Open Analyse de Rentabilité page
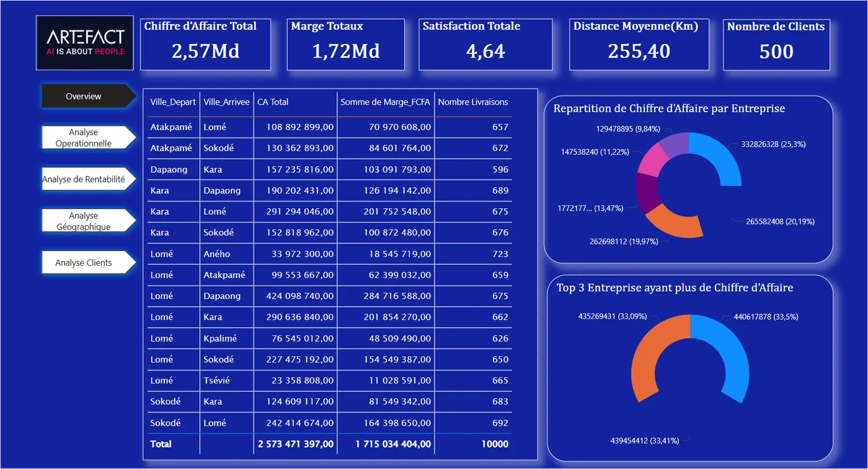The image size is (868, 469). (x=84, y=180)
